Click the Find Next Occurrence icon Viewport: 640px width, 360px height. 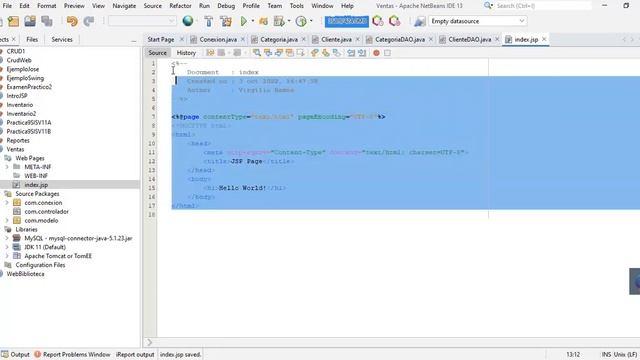coord(279,53)
